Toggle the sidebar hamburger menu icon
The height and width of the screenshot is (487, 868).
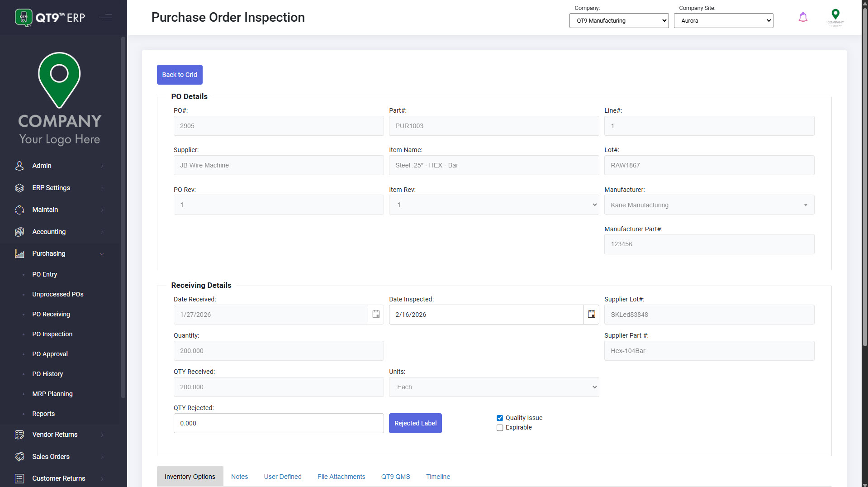pos(106,18)
